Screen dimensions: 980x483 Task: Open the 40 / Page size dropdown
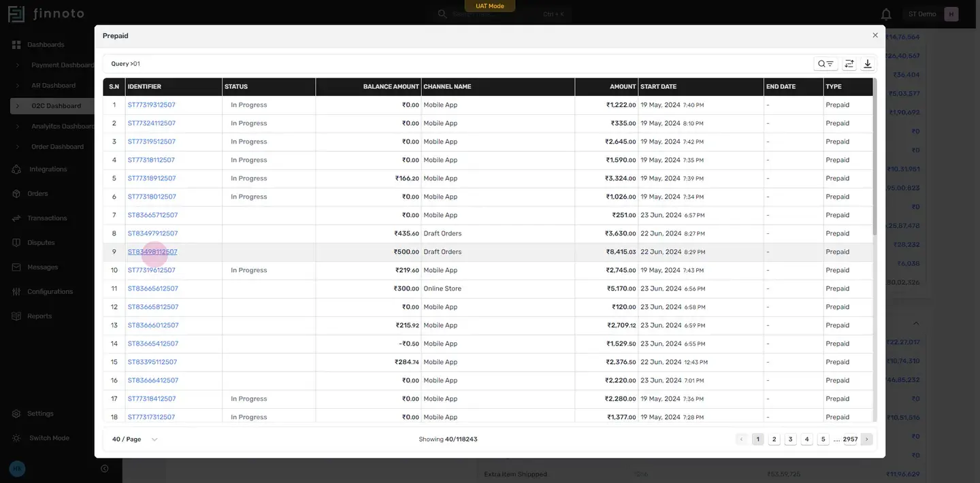[x=135, y=439]
